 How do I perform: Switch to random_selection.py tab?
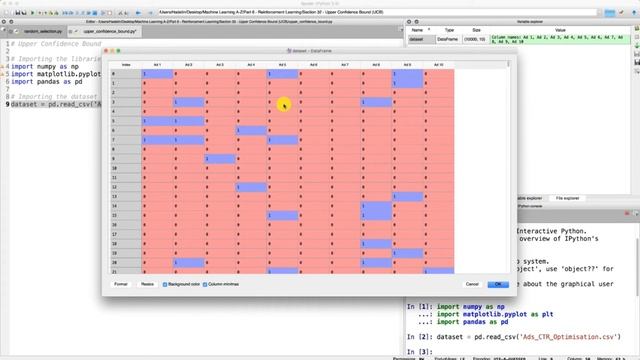tap(42, 31)
